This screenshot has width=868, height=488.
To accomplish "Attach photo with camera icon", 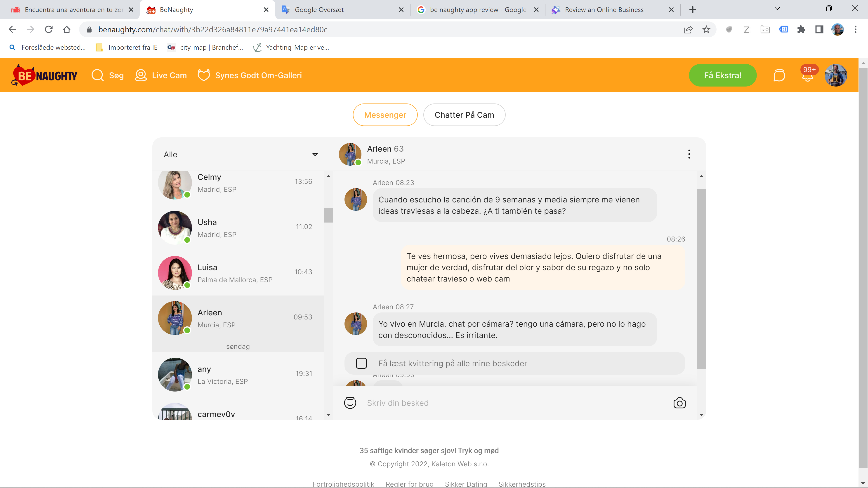I will click(x=679, y=403).
